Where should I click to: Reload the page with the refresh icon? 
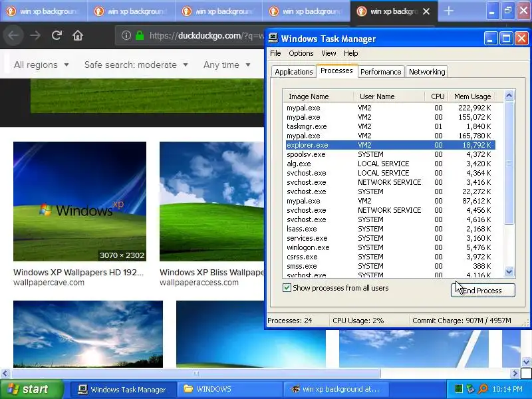pos(57,35)
